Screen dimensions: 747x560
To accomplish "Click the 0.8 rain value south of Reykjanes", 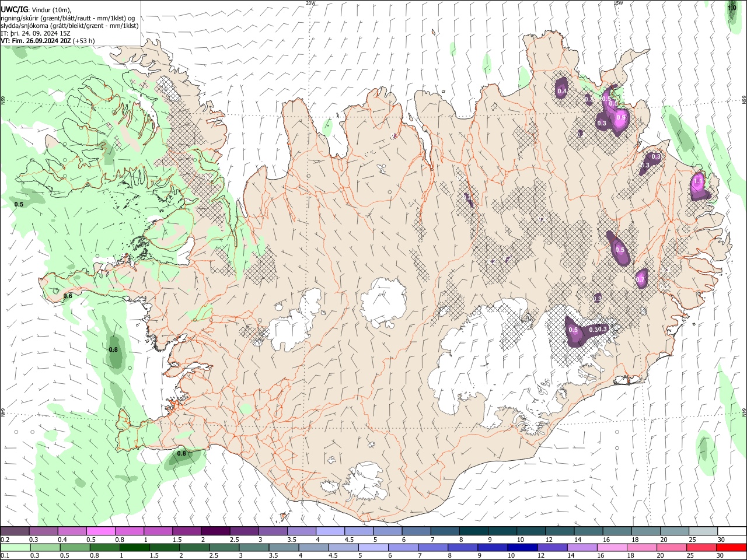I will click(x=181, y=453).
